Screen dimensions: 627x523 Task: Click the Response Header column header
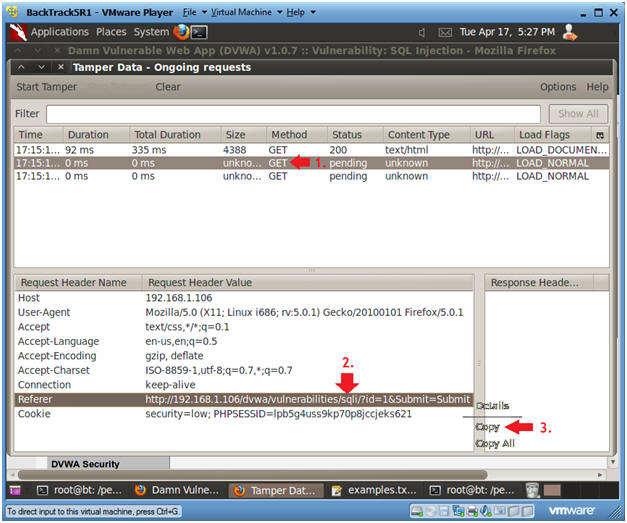pos(539,283)
